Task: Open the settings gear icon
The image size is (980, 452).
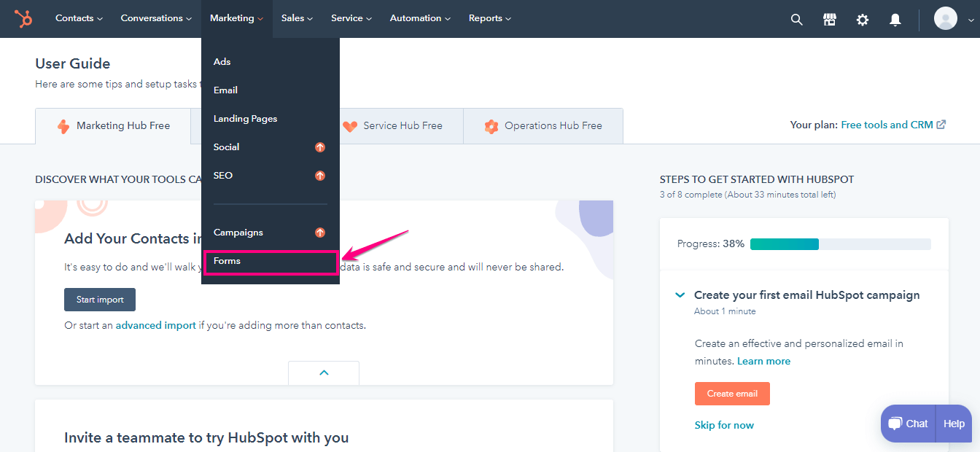Action: [x=863, y=20]
